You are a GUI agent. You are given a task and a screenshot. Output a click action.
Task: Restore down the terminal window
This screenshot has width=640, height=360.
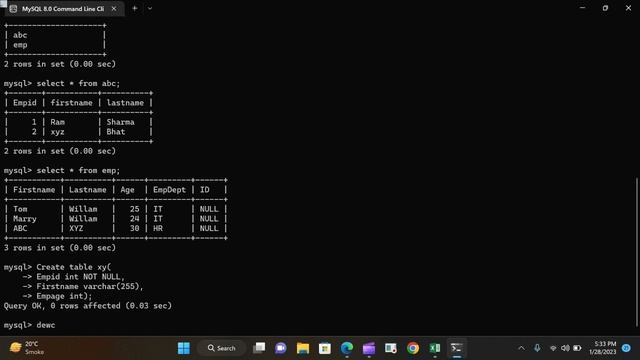point(605,8)
